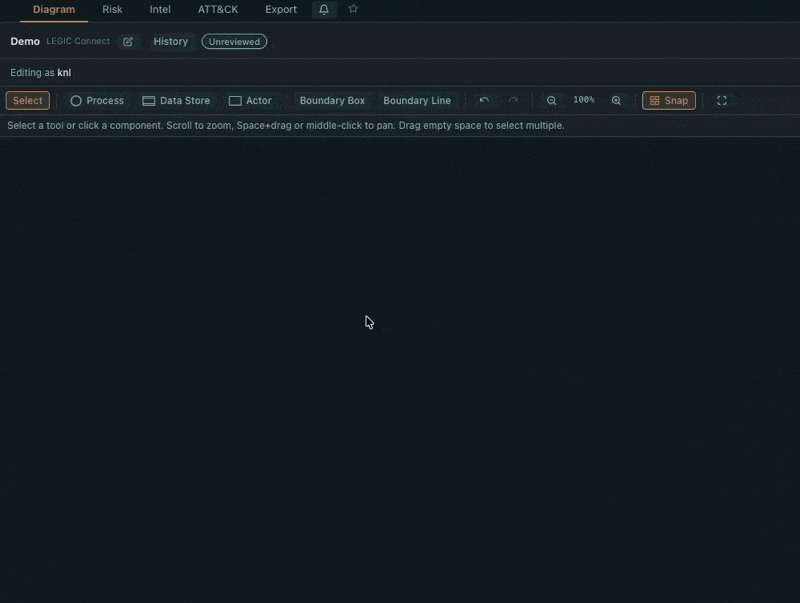The image size is (800, 603).
Task: Go to the Export tab
Action: coord(281,10)
